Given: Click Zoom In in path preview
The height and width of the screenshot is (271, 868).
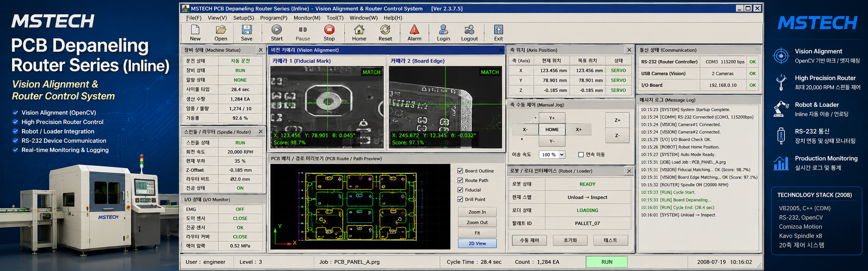Looking at the screenshot, I should [x=477, y=212].
